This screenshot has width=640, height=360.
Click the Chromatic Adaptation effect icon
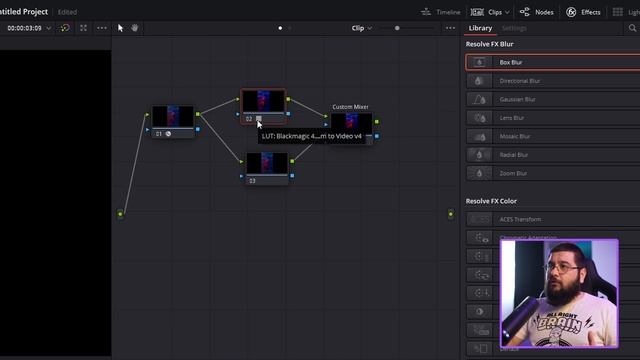pyautogui.click(x=479, y=238)
